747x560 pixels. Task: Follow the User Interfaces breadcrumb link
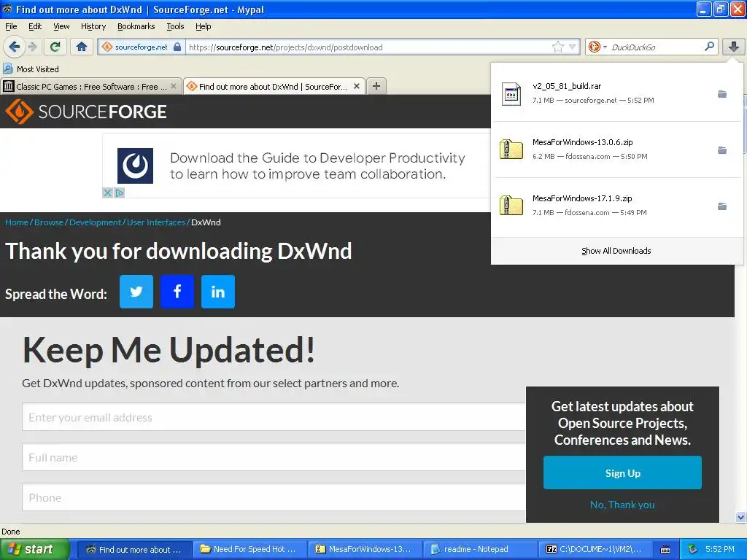pyautogui.click(x=156, y=222)
